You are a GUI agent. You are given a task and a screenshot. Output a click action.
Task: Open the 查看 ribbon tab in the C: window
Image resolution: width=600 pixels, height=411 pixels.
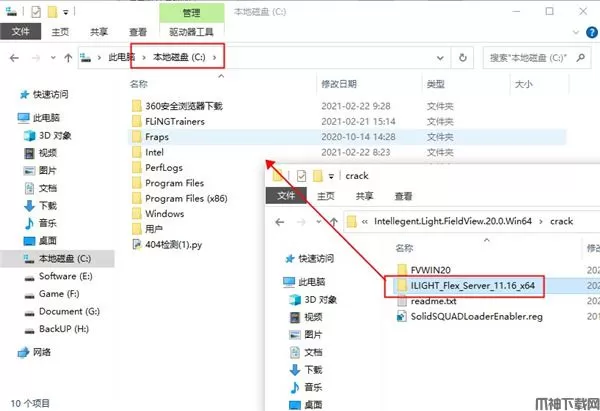(138, 32)
